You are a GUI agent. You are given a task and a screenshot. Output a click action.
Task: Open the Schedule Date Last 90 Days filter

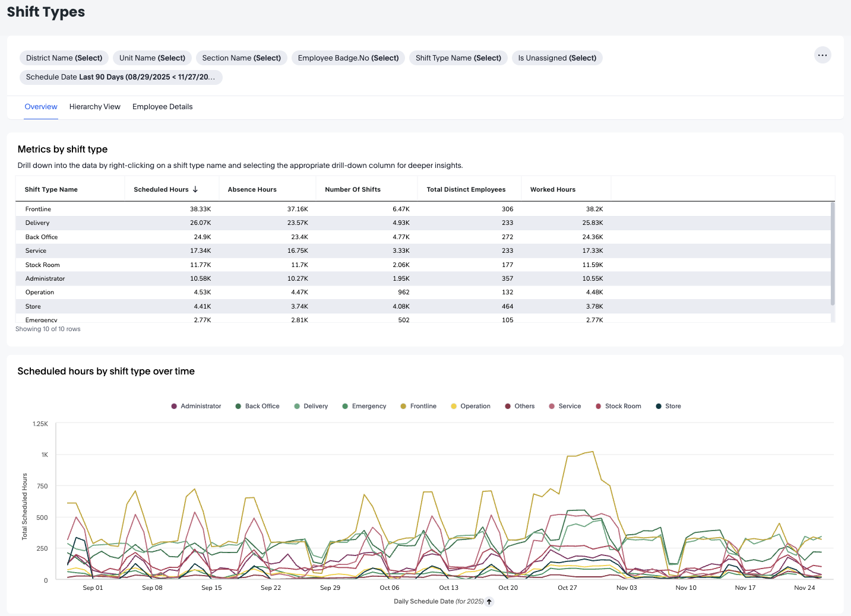click(121, 77)
